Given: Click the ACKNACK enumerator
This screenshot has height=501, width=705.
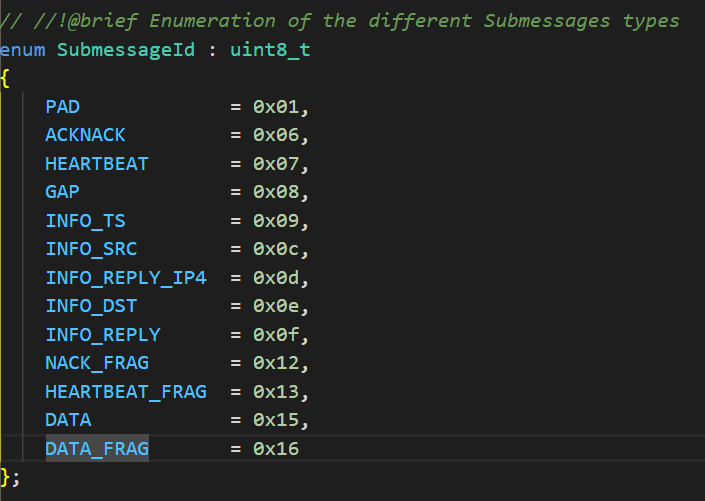Looking at the screenshot, I should point(86,135).
